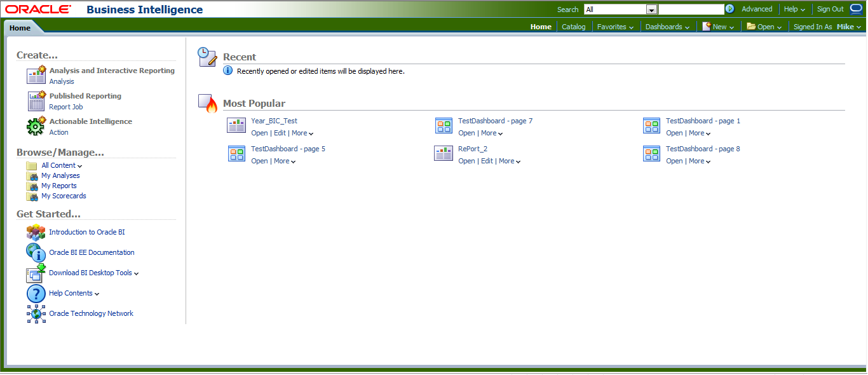
Task: Click the search go arrow icon
Action: click(730, 9)
